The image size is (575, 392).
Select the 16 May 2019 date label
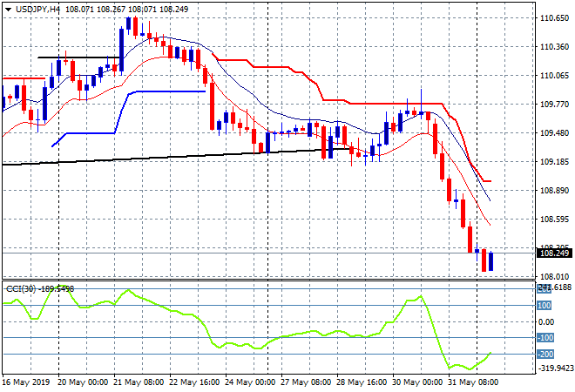pyautogui.click(x=26, y=382)
